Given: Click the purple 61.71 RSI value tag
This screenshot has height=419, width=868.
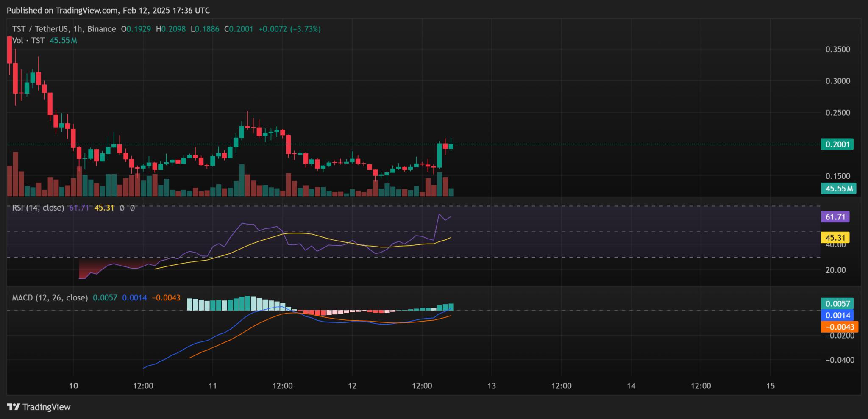Looking at the screenshot, I should (835, 216).
